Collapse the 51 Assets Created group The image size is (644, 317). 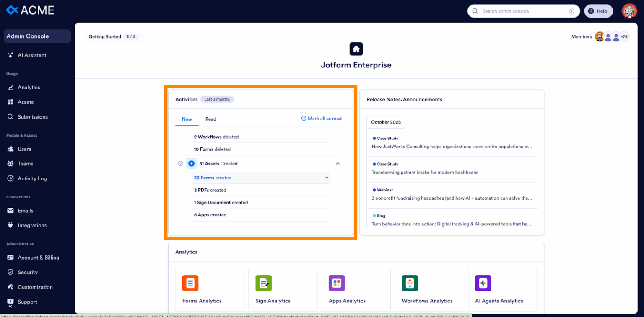point(338,164)
